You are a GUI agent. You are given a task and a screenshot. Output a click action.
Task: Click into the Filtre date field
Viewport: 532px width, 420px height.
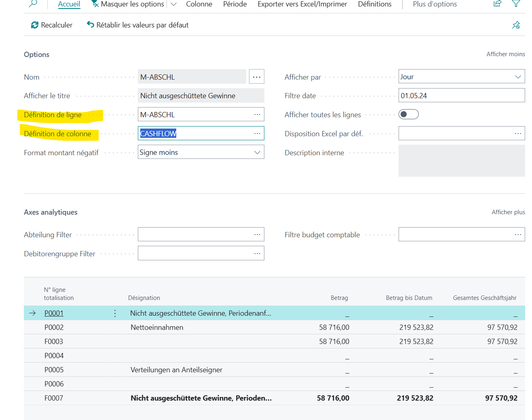tap(461, 96)
